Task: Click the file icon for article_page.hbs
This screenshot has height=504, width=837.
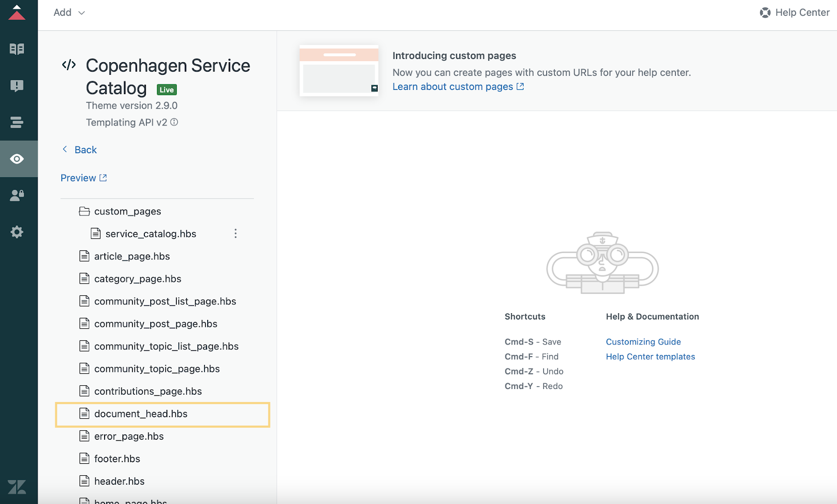Action: [84, 256]
